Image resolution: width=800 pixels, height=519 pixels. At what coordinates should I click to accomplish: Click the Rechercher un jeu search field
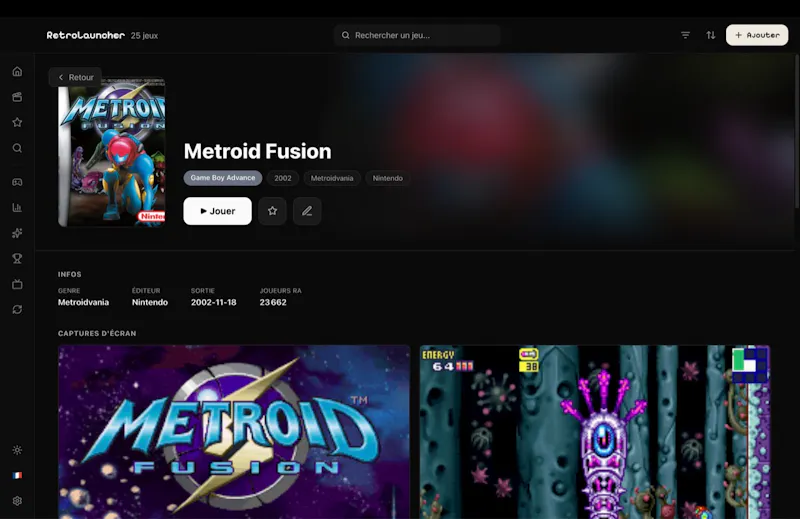click(x=417, y=35)
